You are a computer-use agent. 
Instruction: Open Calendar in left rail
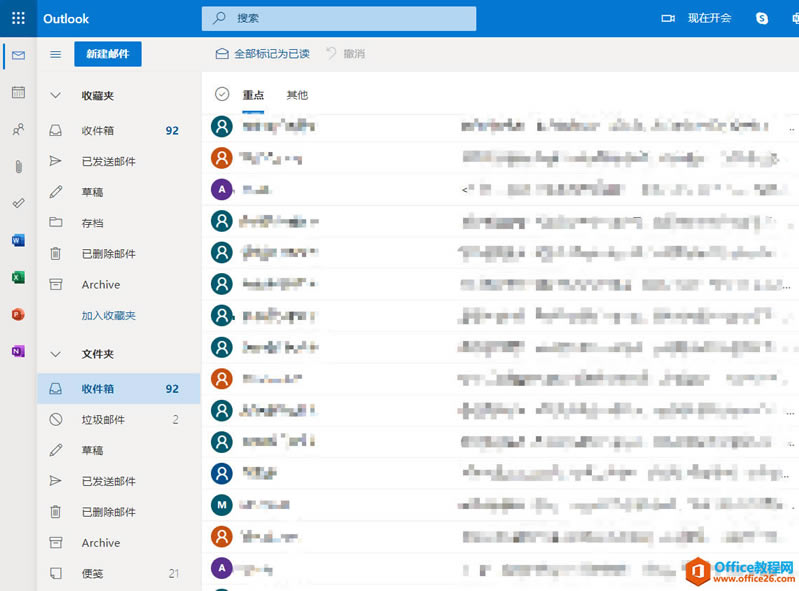[x=18, y=92]
